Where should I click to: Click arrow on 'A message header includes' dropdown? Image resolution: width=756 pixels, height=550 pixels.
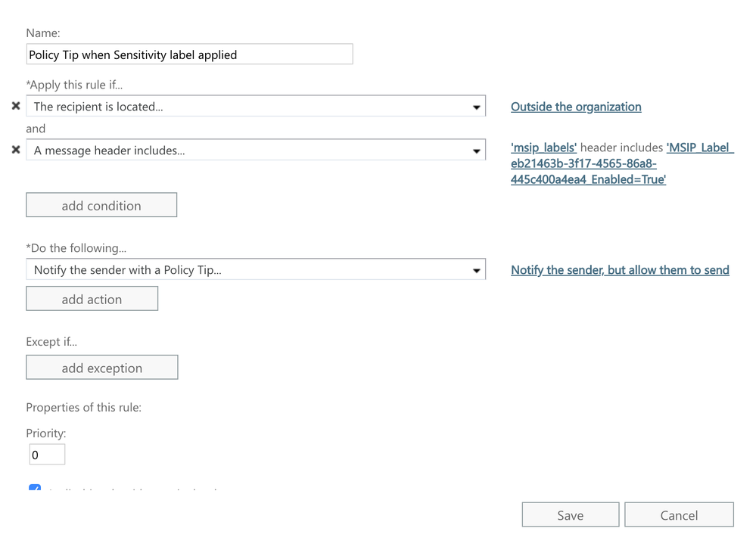[x=476, y=151]
